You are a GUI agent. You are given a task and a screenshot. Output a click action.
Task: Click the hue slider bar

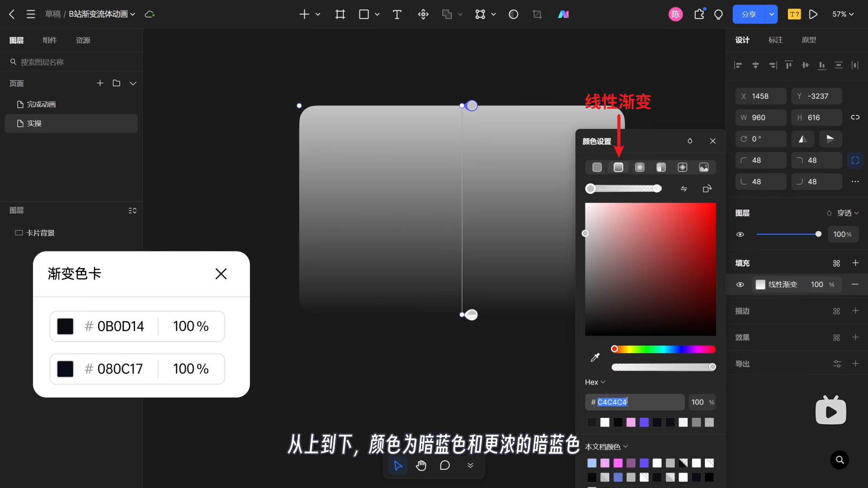[x=663, y=349]
